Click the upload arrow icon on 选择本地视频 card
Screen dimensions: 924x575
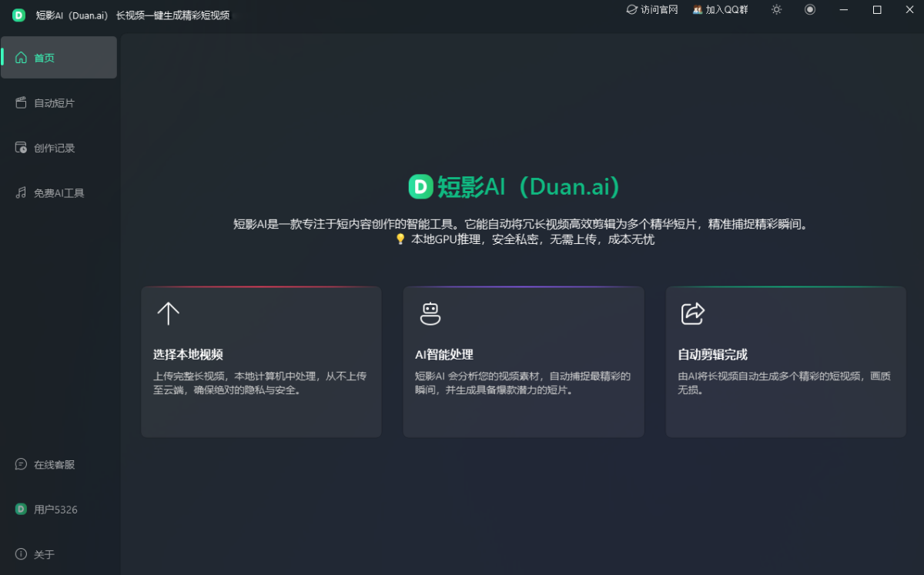click(167, 313)
